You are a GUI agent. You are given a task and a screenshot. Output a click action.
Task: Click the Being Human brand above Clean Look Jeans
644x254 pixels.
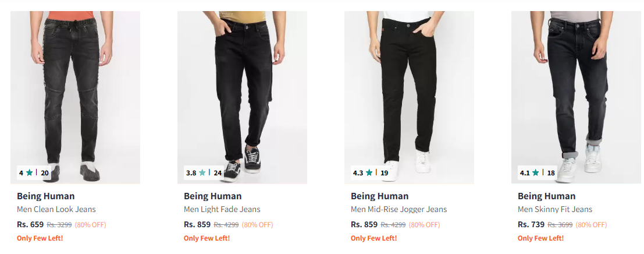tap(45, 196)
